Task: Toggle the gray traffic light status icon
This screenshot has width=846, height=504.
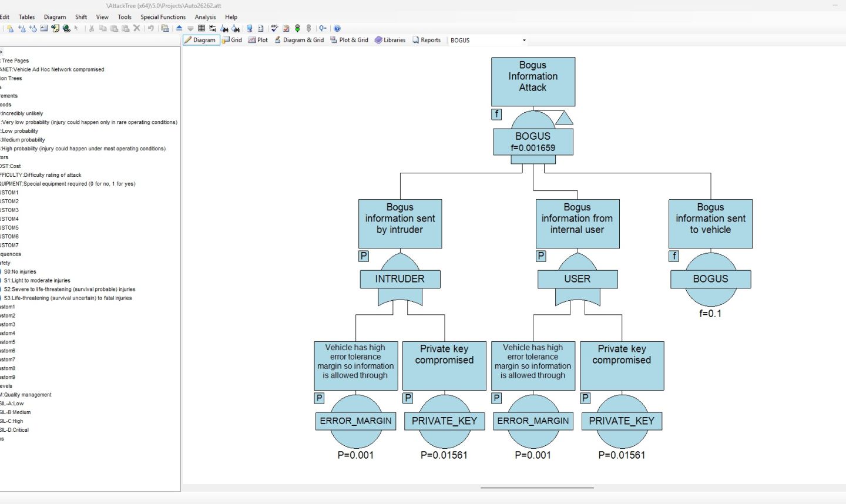Action: pyautogui.click(x=308, y=28)
